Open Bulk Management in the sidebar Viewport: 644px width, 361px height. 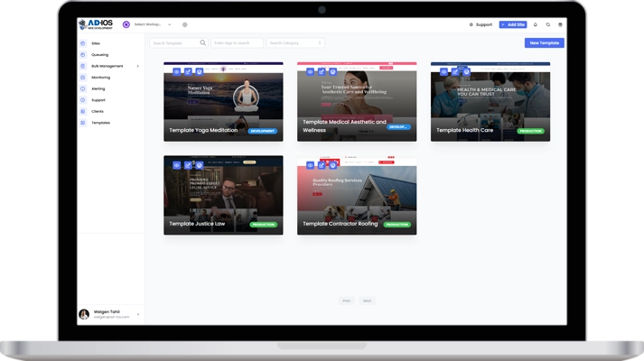[107, 66]
